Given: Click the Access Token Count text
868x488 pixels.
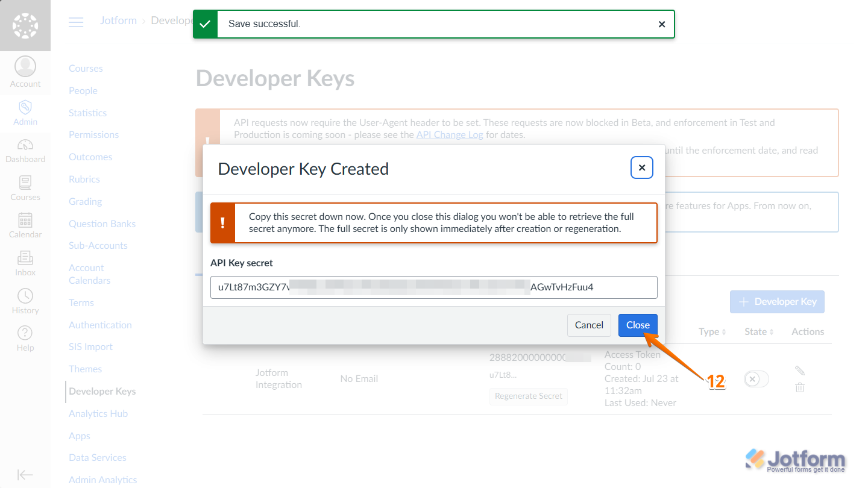Looking at the screenshot, I should (x=632, y=361).
